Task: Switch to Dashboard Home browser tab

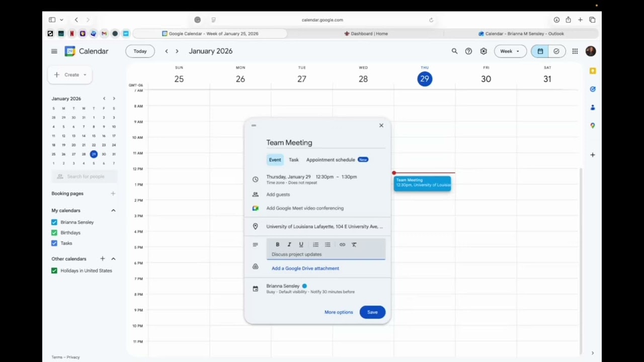Action: (366, 34)
